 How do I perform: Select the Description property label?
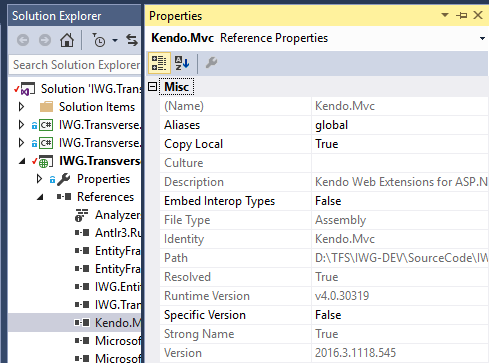click(x=194, y=182)
